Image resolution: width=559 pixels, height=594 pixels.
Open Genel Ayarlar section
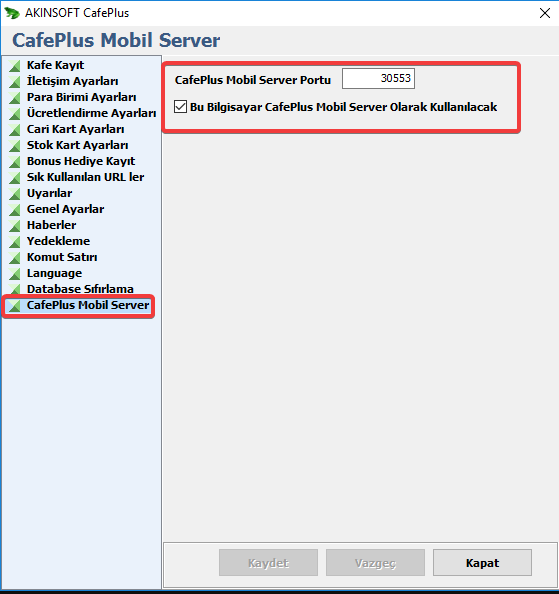tap(65, 209)
